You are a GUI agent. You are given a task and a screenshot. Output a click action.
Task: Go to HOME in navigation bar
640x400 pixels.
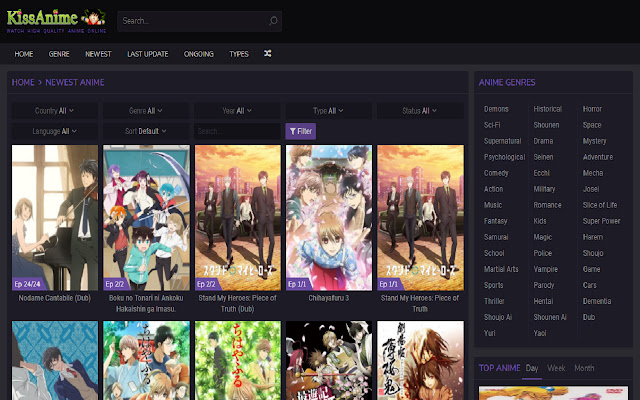coord(24,54)
